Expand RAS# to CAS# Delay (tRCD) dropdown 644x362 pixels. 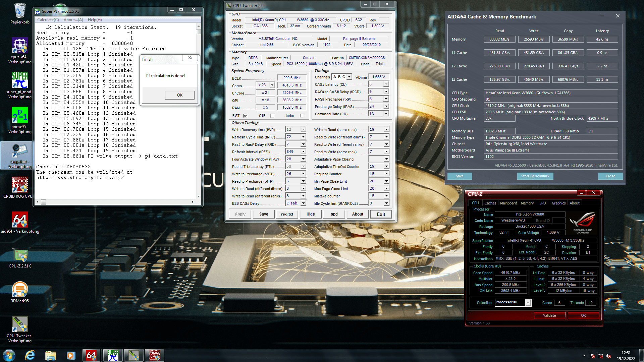386,92
